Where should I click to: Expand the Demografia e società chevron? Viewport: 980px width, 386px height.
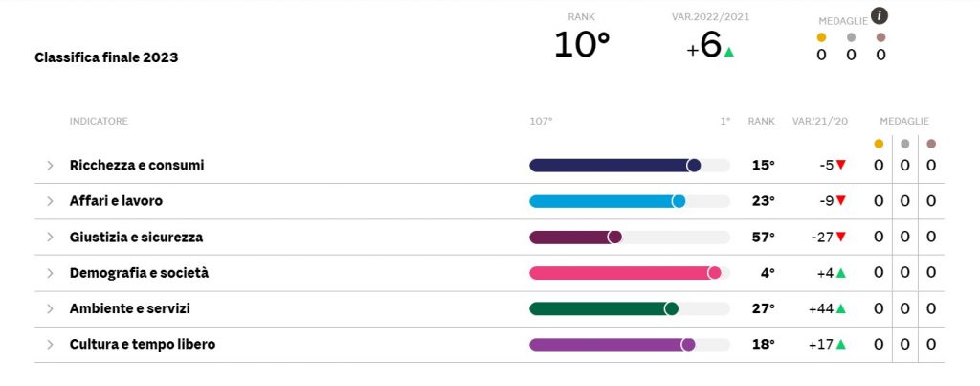click(x=51, y=273)
